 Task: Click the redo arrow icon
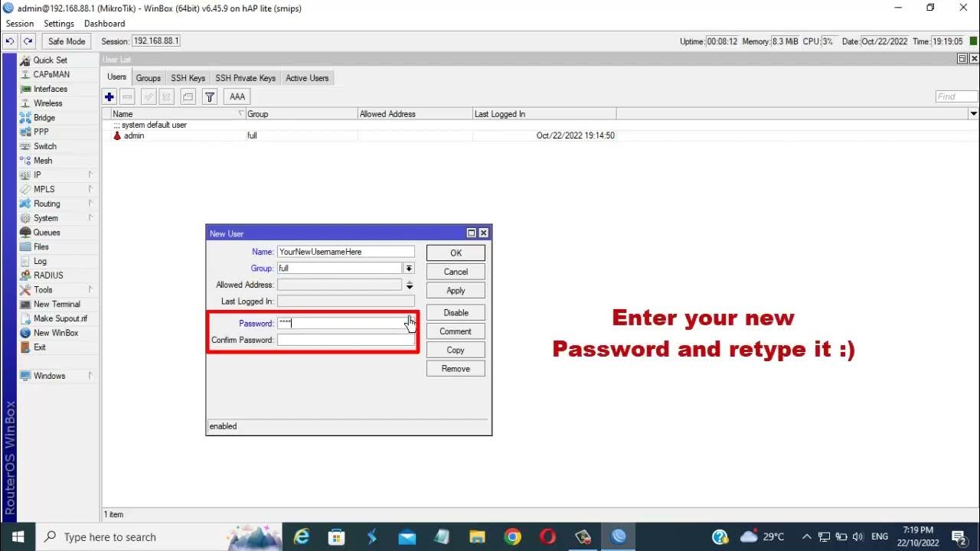28,41
